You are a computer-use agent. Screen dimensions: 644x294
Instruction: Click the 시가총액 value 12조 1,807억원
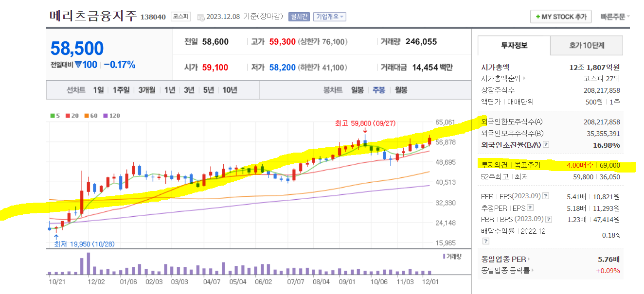[594, 68]
